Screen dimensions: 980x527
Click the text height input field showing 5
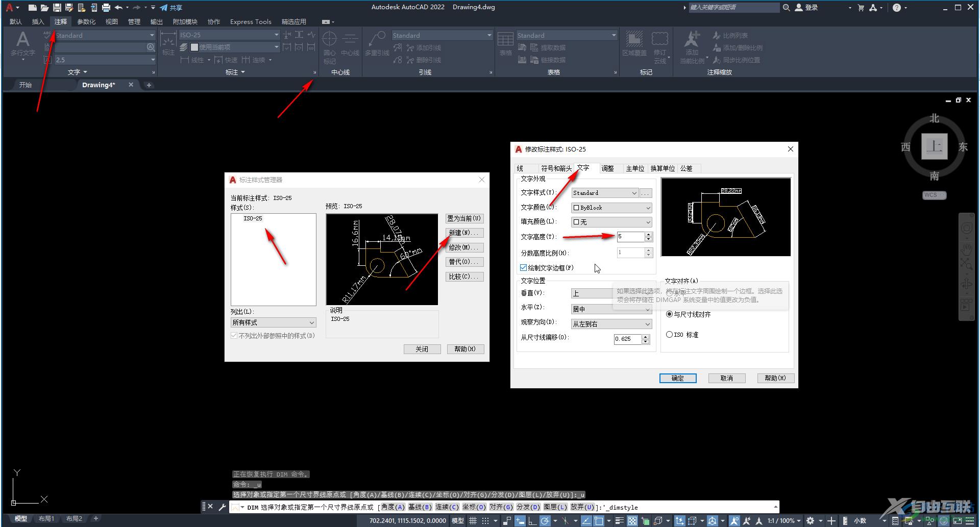[631, 237]
